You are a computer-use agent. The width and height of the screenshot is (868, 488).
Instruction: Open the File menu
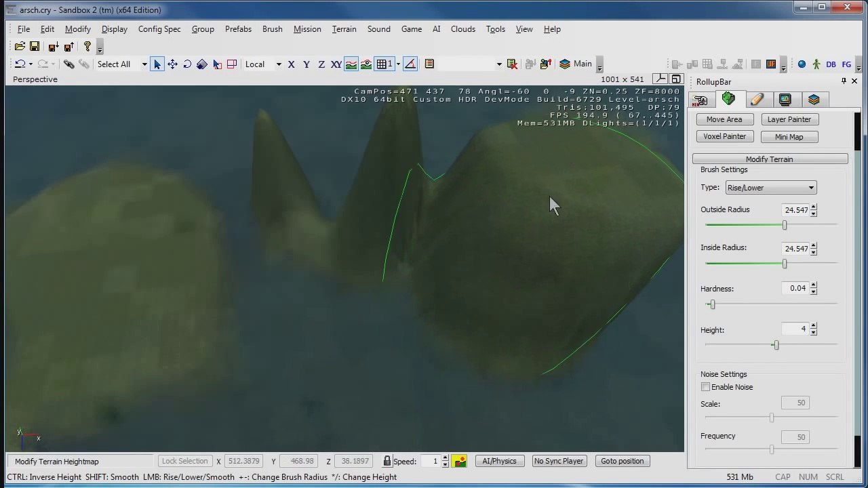[23, 29]
